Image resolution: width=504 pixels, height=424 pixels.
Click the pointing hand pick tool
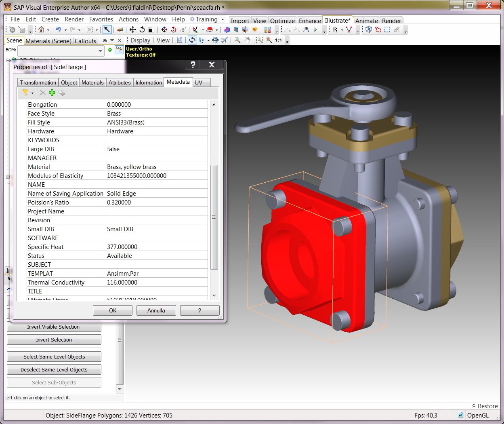click(120, 30)
